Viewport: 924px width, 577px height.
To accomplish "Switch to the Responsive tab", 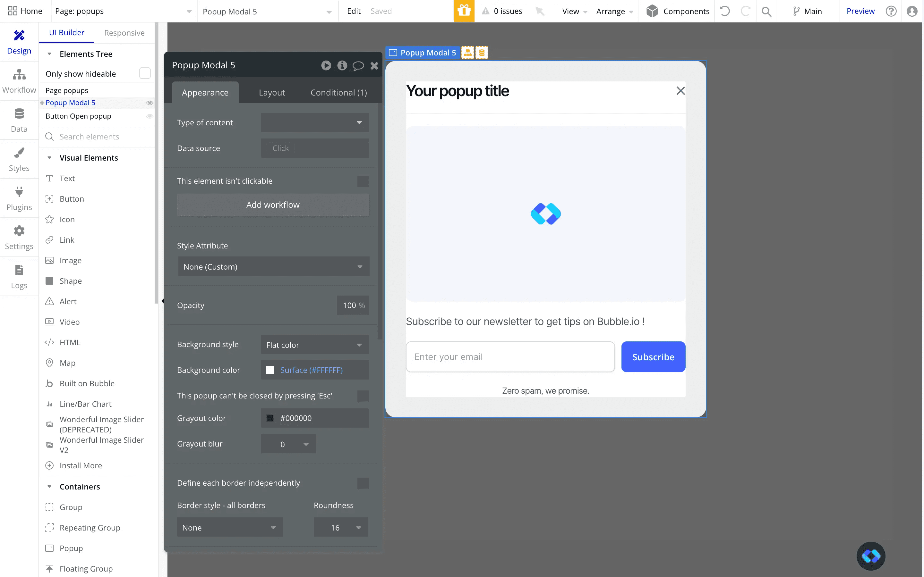I will (124, 33).
